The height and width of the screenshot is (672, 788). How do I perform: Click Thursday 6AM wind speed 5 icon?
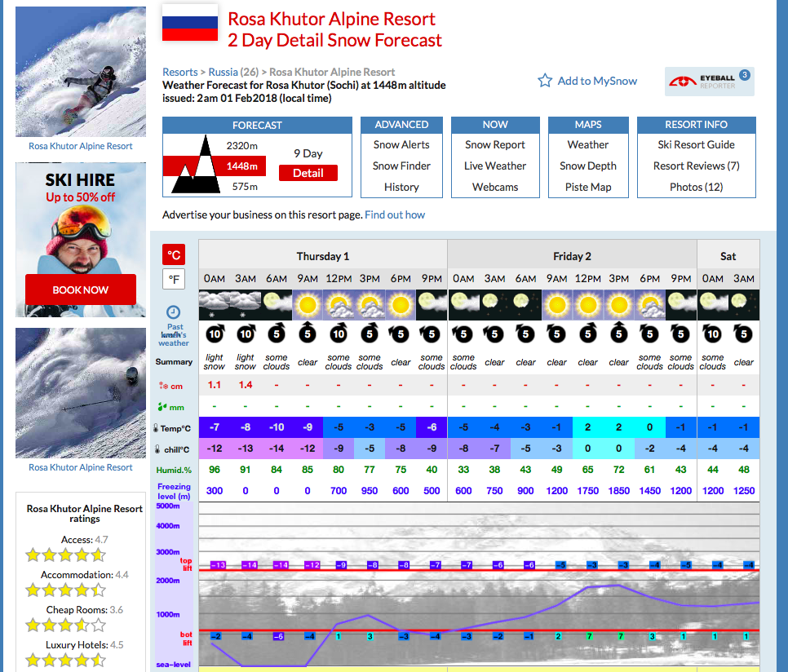click(x=277, y=334)
